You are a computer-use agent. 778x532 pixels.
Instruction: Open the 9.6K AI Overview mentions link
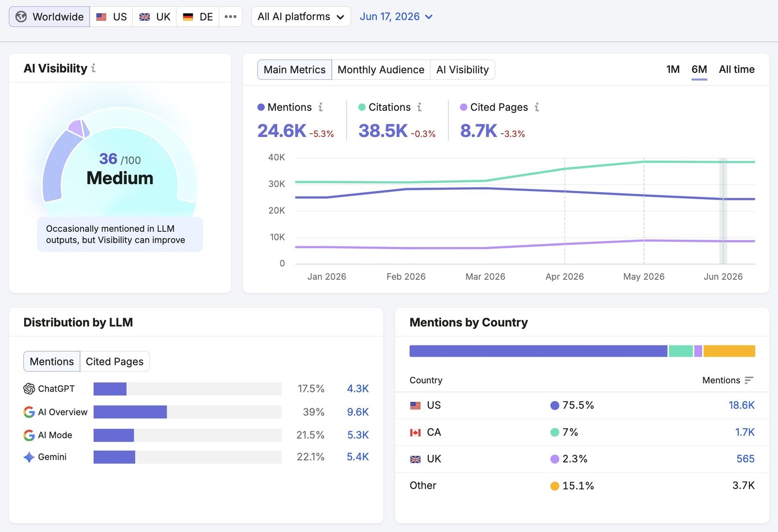[x=358, y=412]
